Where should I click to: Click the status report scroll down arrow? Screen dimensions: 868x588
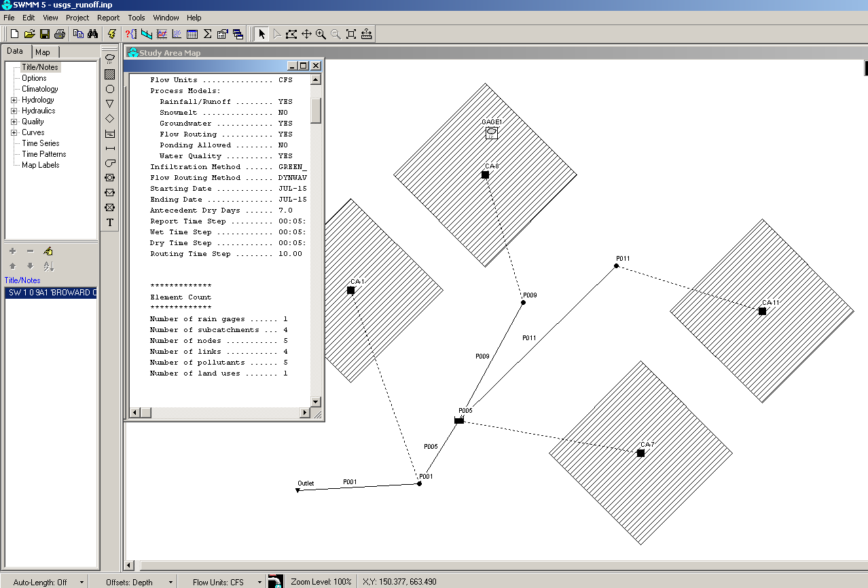(316, 401)
